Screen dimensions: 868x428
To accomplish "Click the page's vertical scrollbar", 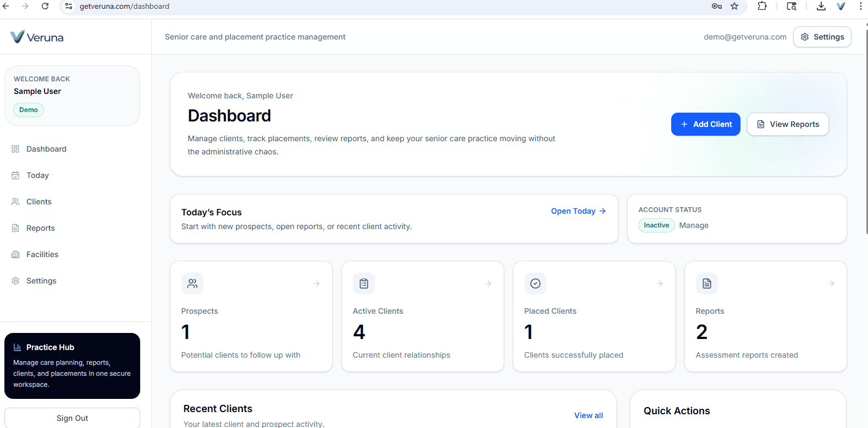I will (866, 132).
